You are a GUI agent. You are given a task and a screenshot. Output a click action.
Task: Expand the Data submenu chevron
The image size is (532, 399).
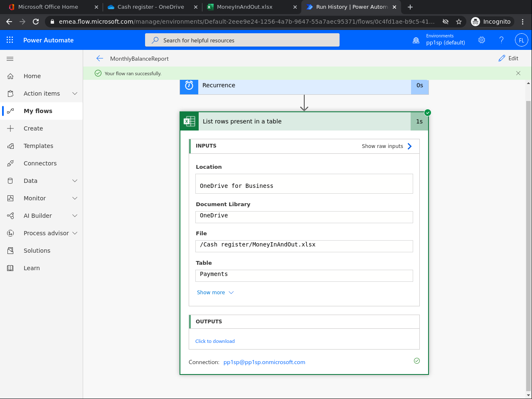click(x=75, y=181)
